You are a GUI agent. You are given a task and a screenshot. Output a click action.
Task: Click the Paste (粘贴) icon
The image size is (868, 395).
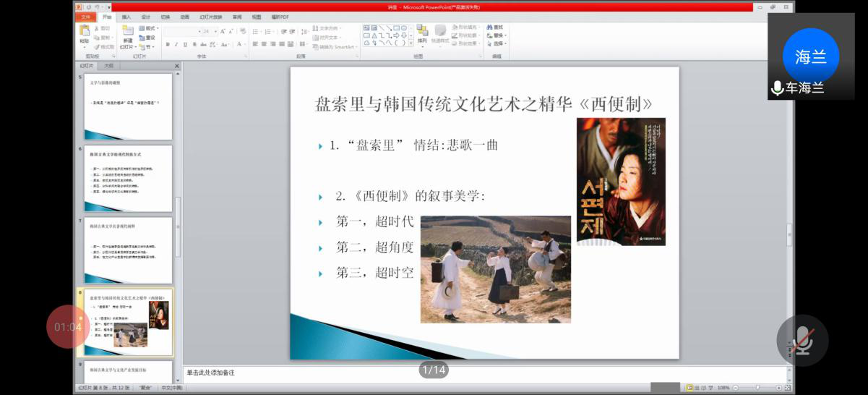(x=85, y=31)
